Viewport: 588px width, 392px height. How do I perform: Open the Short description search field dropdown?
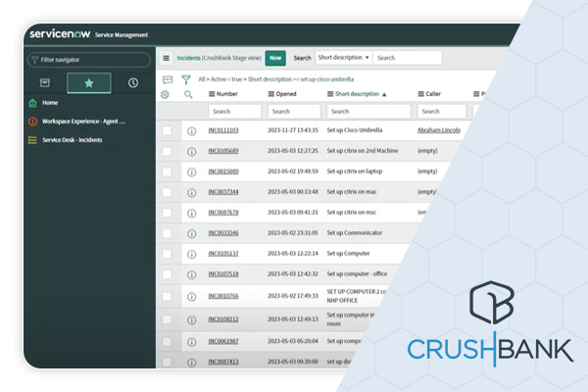coord(344,58)
